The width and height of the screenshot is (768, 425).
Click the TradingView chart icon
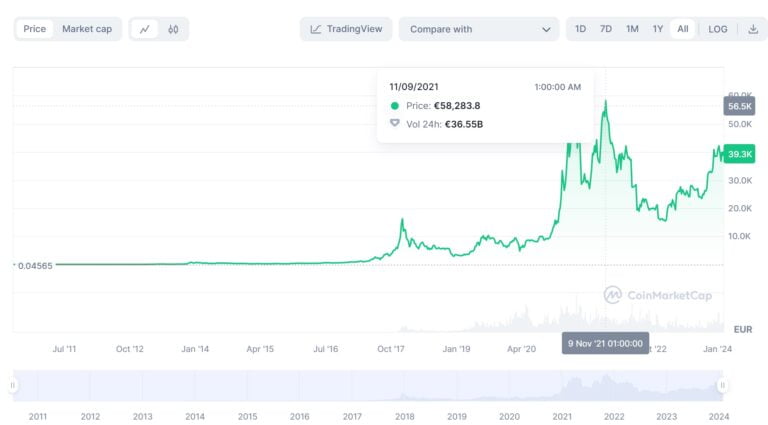tap(316, 29)
